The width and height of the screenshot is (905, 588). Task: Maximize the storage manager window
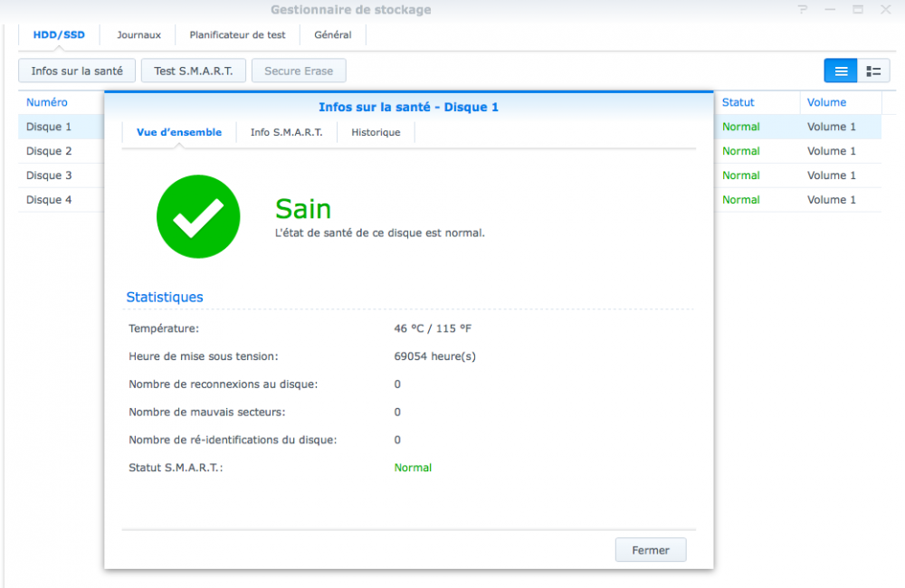coord(858,9)
